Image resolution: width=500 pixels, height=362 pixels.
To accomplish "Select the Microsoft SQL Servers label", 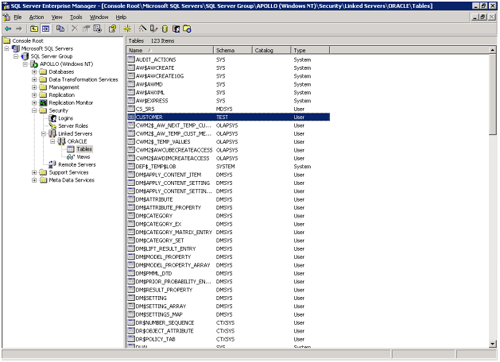I will [x=47, y=49].
